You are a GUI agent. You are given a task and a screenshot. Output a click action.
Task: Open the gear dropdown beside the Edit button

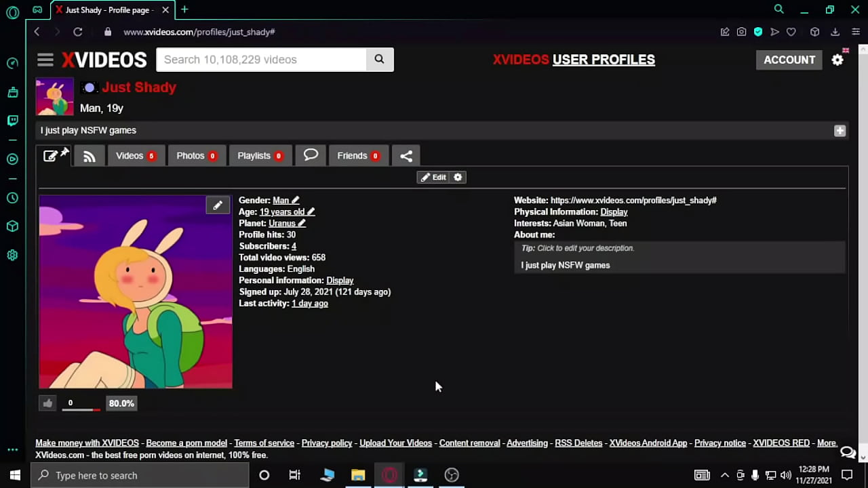[458, 178]
